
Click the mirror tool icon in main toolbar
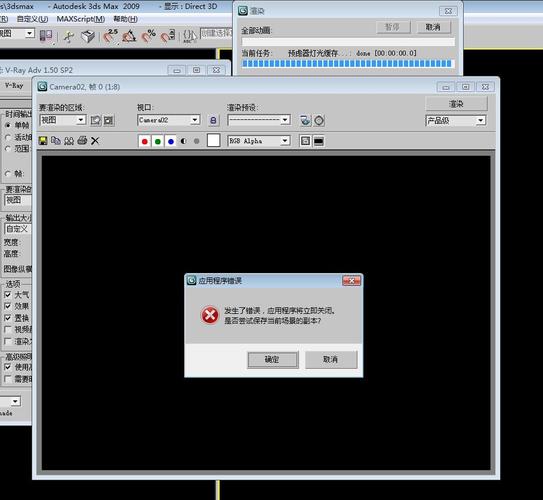pyautogui.click(x=46, y=35)
